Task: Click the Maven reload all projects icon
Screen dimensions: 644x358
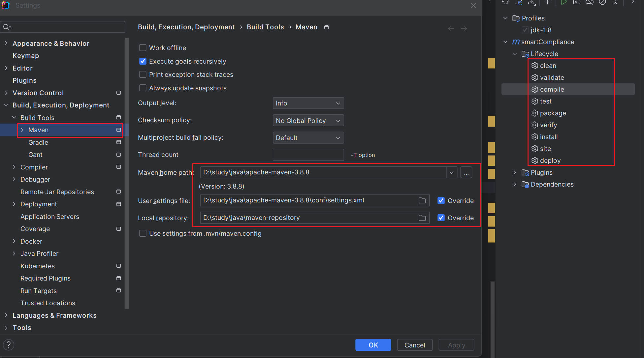Action: click(505, 3)
